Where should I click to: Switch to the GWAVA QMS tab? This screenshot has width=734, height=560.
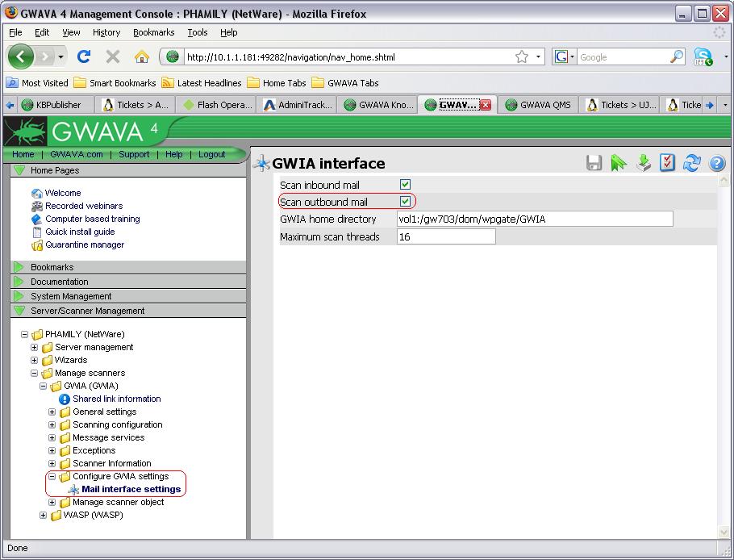coord(537,105)
